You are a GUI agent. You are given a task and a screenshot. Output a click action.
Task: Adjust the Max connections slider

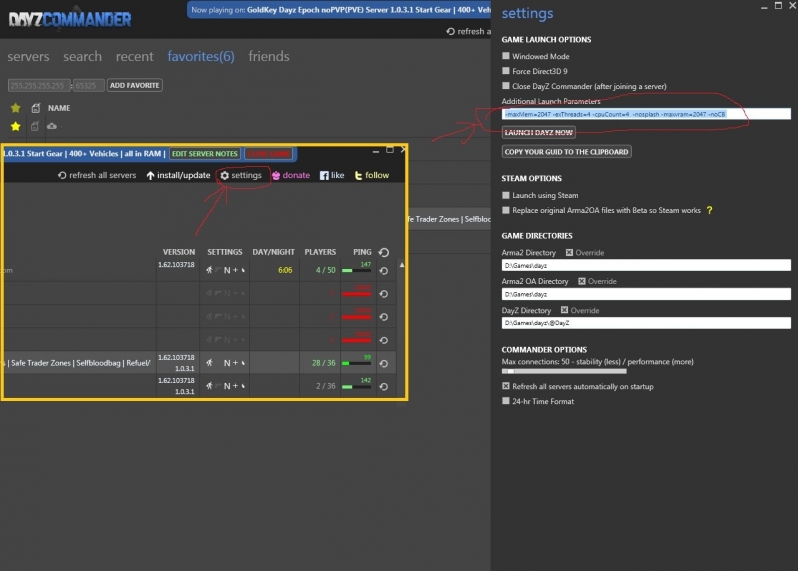(x=564, y=372)
